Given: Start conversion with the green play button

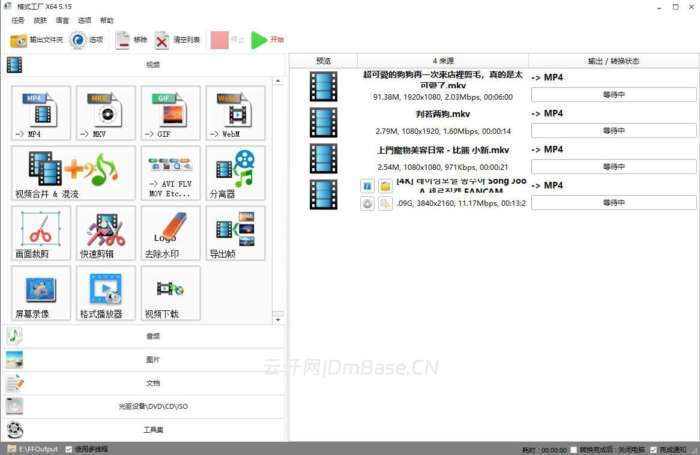Looking at the screenshot, I should coord(259,40).
